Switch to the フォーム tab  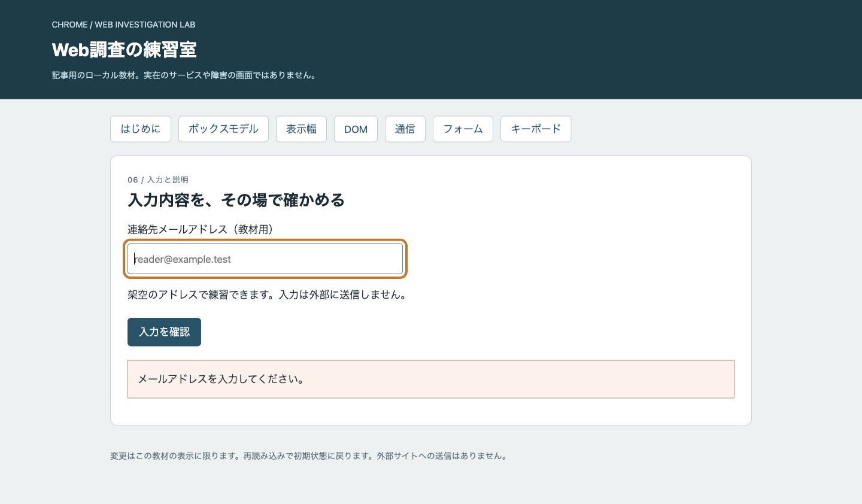coord(463,129)
